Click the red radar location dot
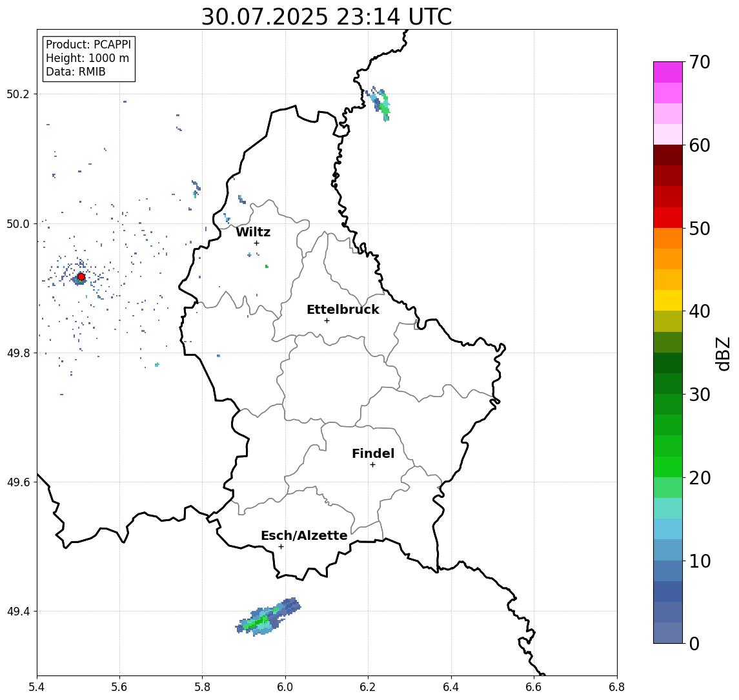Image resolution: width=739 pixels, height=700 pixels. 81,277
